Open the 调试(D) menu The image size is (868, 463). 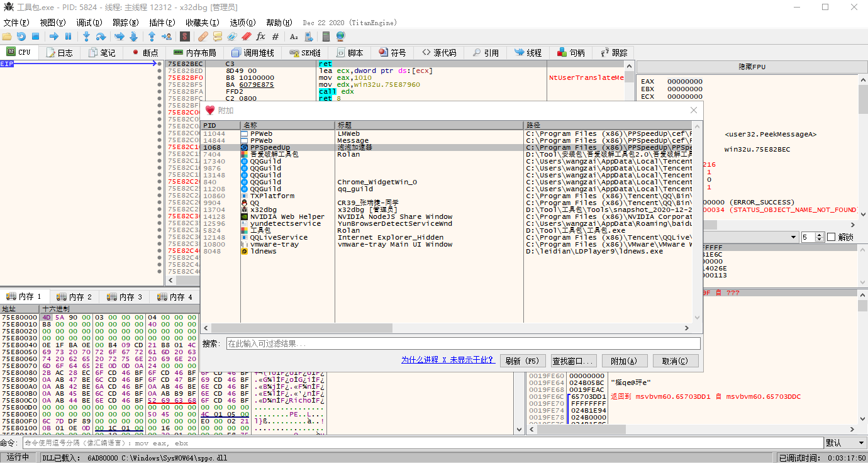89,22
